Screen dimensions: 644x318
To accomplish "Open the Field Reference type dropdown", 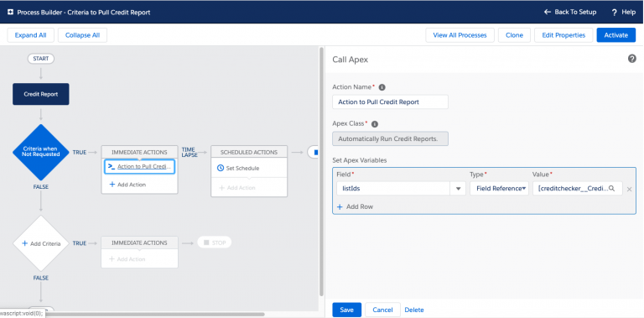I will (499, 189).
